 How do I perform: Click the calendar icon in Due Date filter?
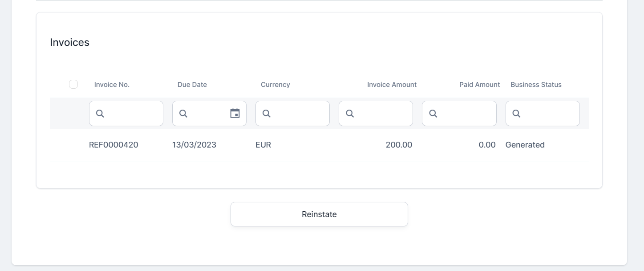(x=235, y=113)
